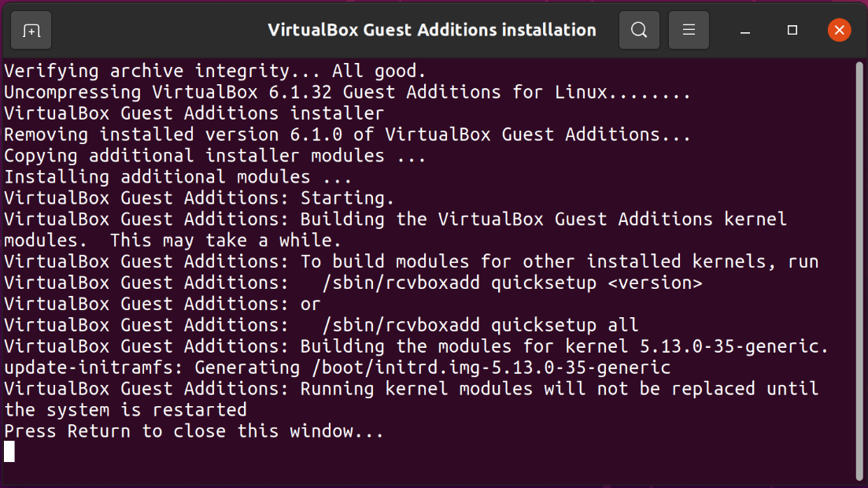Screen dimensions: 868x488
Task: Minimize the terminal window
Action: pos(744,31)
